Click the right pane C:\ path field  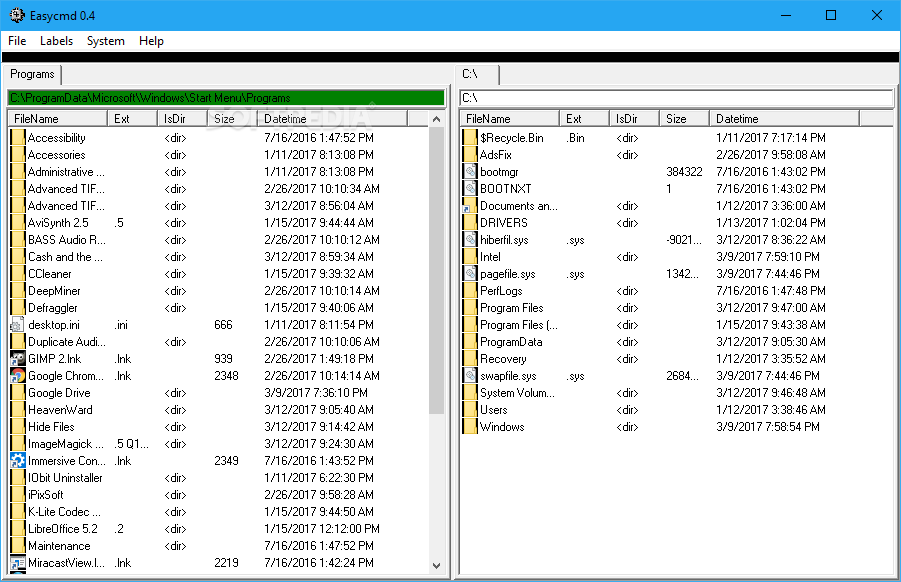676,98
